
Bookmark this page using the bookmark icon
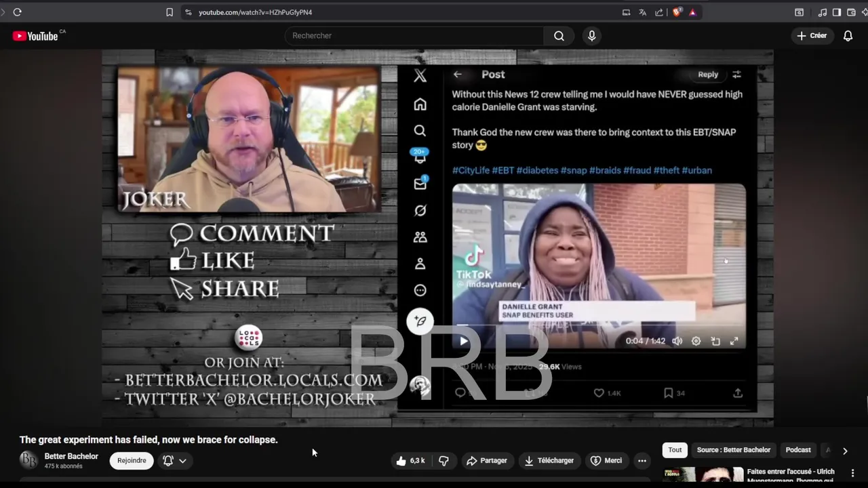pyautogui.click(x=170, y=12)
